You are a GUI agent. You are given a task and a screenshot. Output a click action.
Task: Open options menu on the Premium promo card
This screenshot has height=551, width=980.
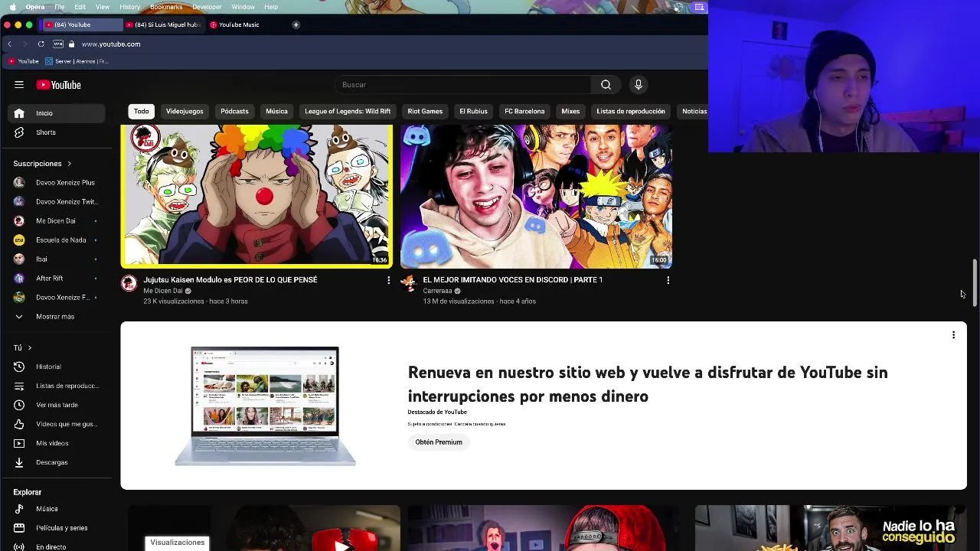pos(953,334)
